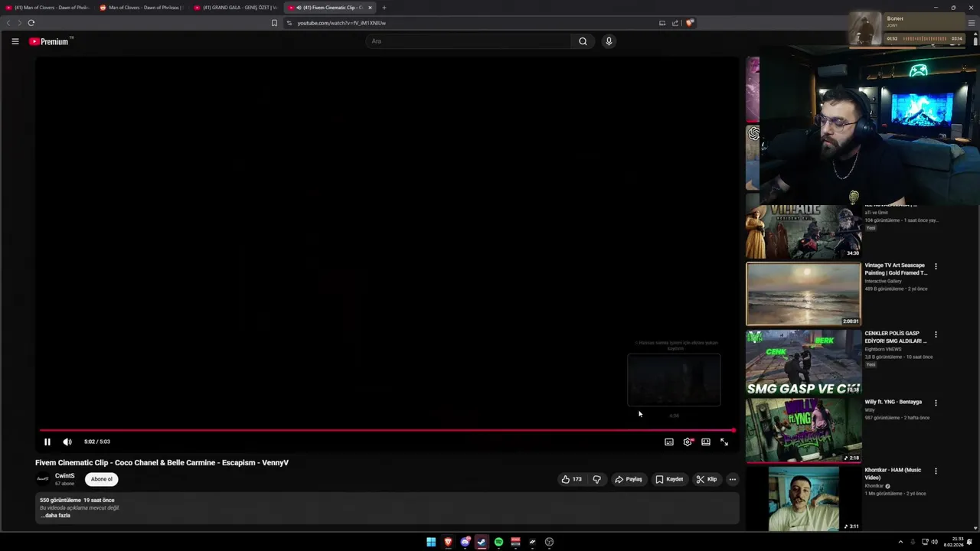980x551 pixels.
Task: Open Vintage TV Art Seascape thumbnail
Action: click(803, 294)
